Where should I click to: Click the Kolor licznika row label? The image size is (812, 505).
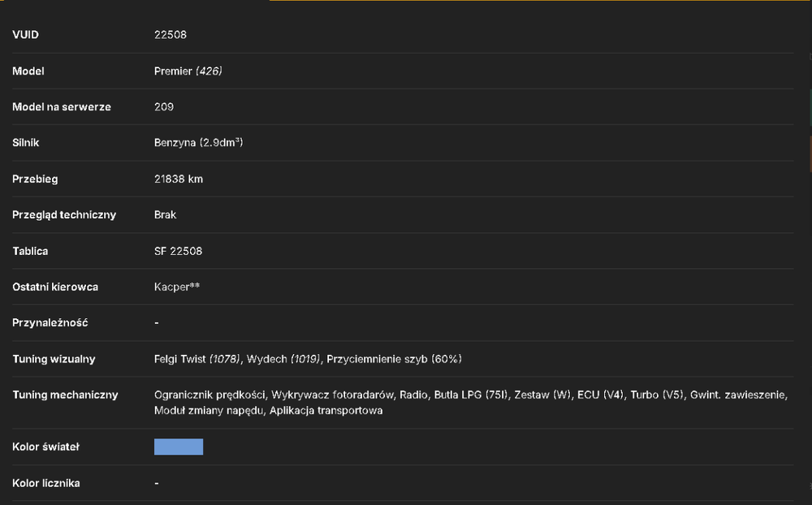coord(46,483)
